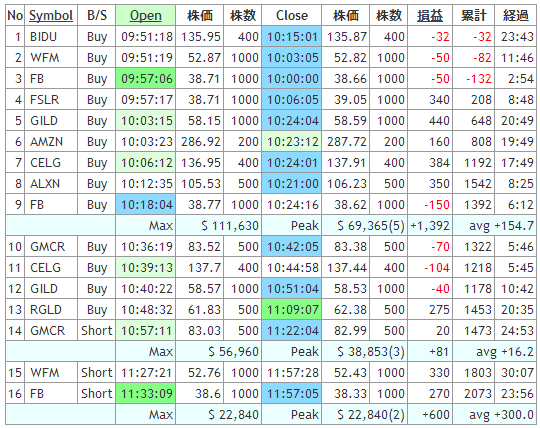
Task: Click the open time 10:57:11
Action: click(146, 331)
